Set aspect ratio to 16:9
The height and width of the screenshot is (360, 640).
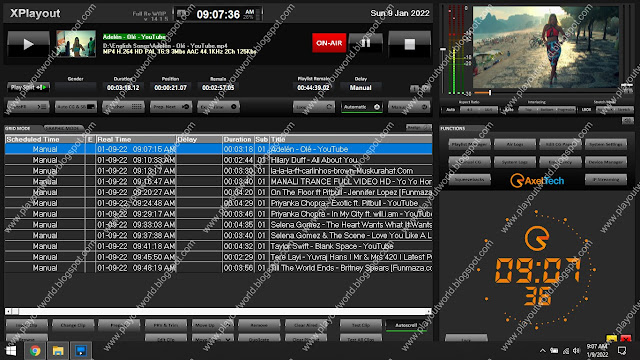click(488, 109)
